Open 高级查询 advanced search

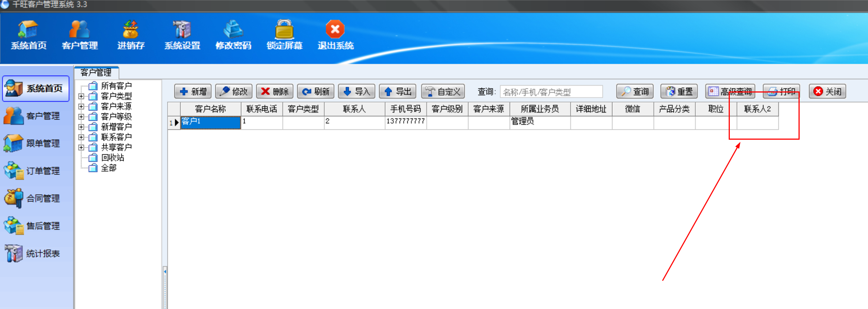[x=730, y=91]
